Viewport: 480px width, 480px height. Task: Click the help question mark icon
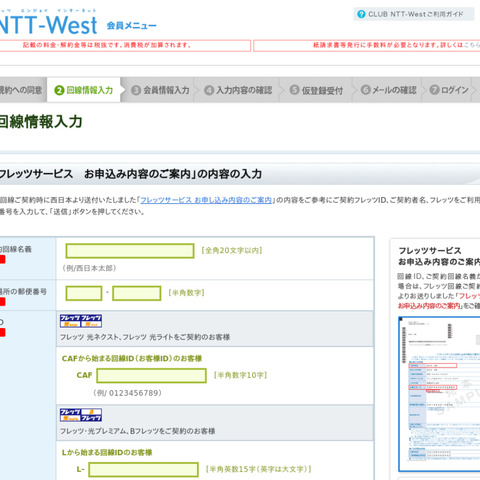pyautogui.click(x=361, y=14)
